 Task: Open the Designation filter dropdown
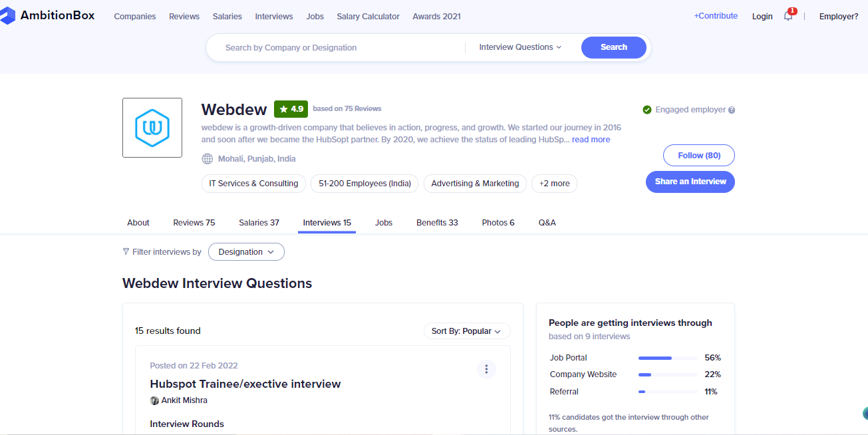click(246, 251)
